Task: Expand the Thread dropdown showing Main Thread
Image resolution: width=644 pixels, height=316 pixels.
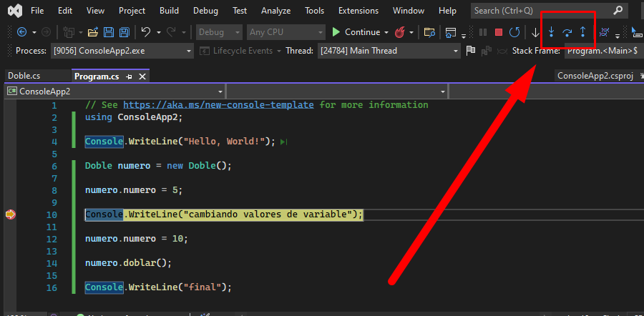Action: point(456,51)
